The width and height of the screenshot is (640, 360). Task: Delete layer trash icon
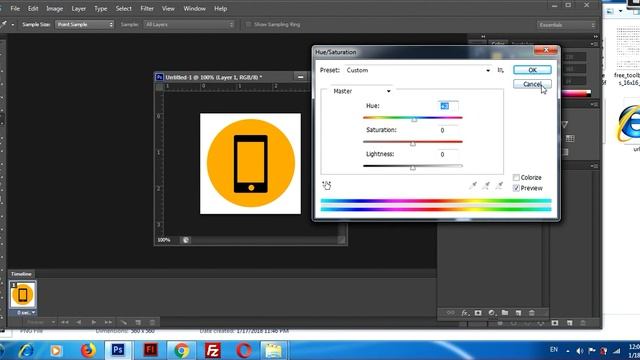[x=532, y=313]
